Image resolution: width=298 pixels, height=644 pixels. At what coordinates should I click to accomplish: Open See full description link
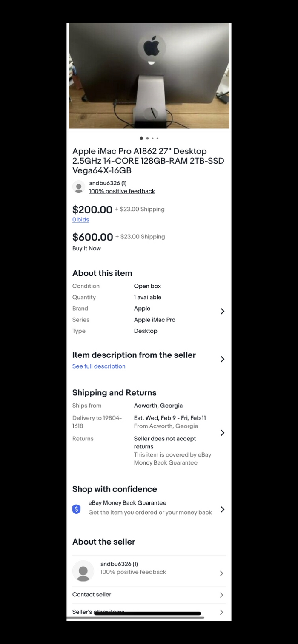tap(99, 366)
